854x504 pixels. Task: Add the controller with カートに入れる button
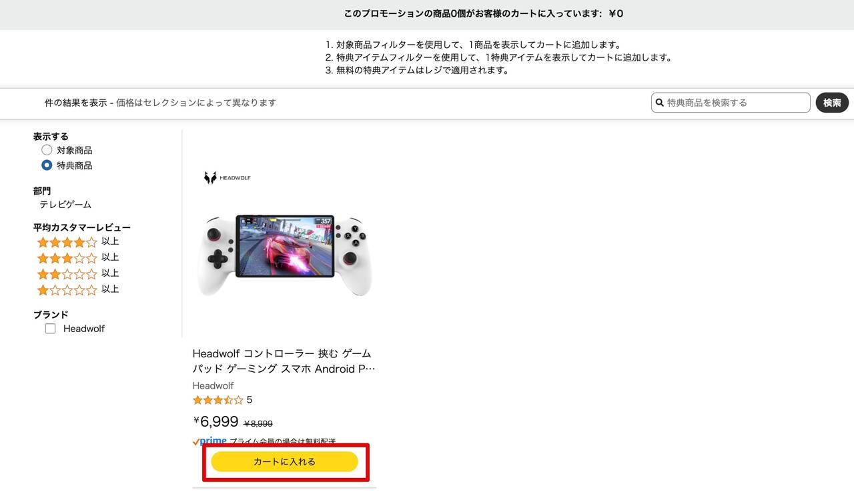click(x=285, y=461)
